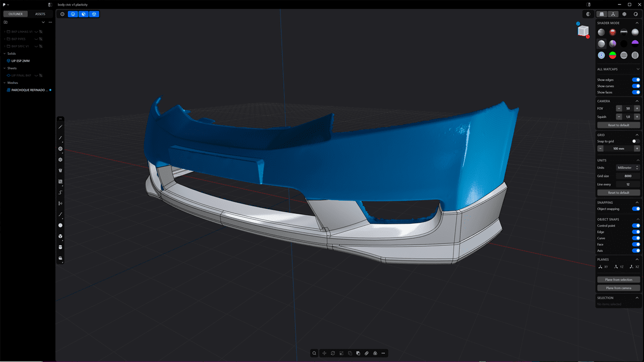
Task: Click the red-green matcap shader ball
Action: click(613, 55)
